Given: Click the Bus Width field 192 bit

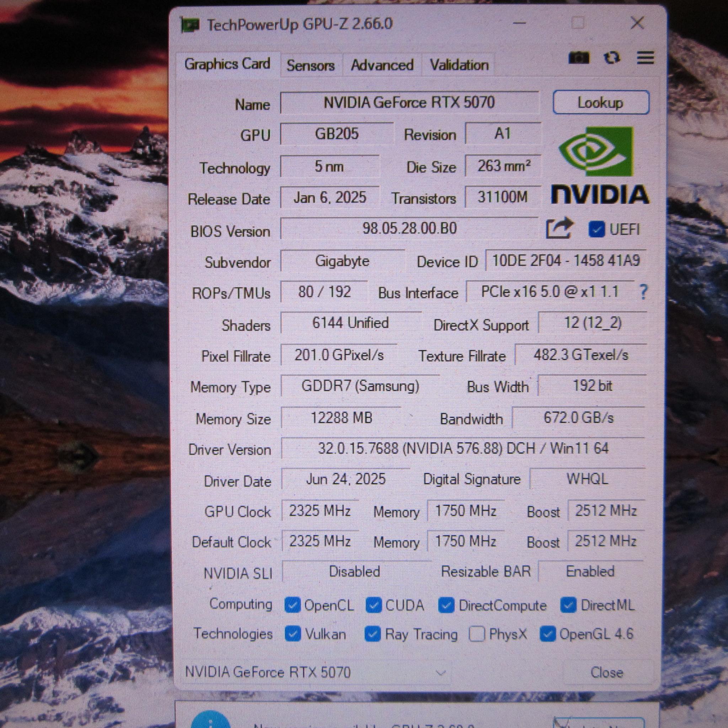Looking at the screenshot, I should [x=592, y=386].
